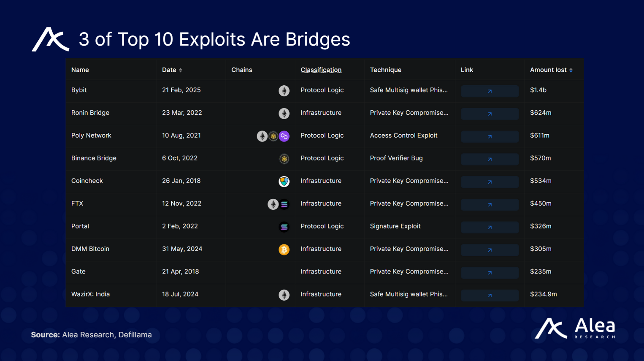Click the Ethereum chain icon in Ronin Bridge row

click(x=284, y=114)
